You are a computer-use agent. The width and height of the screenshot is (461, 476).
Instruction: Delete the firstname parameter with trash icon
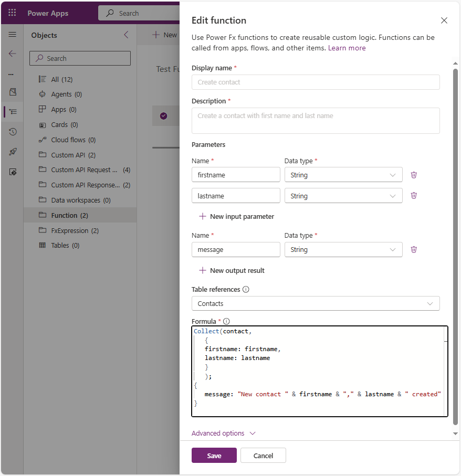[414, 175]
